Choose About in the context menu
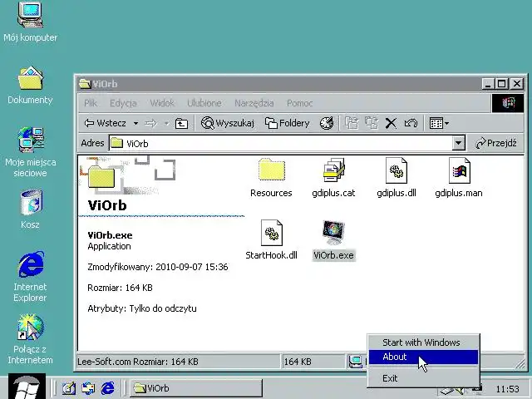532x399 pixels. pos(423,357)
